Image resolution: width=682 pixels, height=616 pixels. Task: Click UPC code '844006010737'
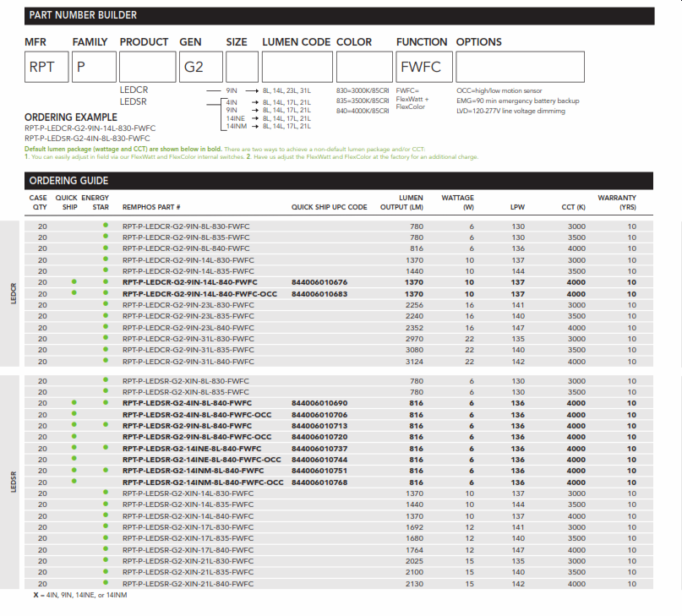pyautogui.click(x=319, y=449)
